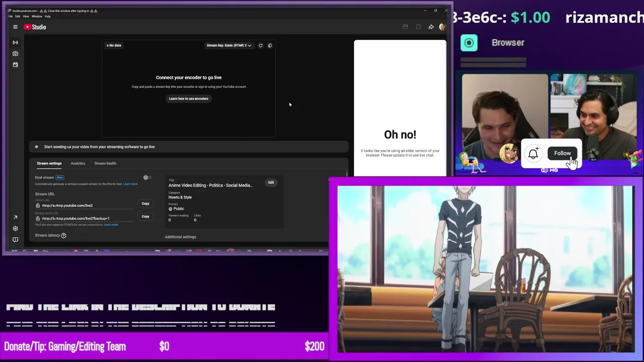Open Learn more link under Dual stream

pyautogui.click(x=131, y=184)
